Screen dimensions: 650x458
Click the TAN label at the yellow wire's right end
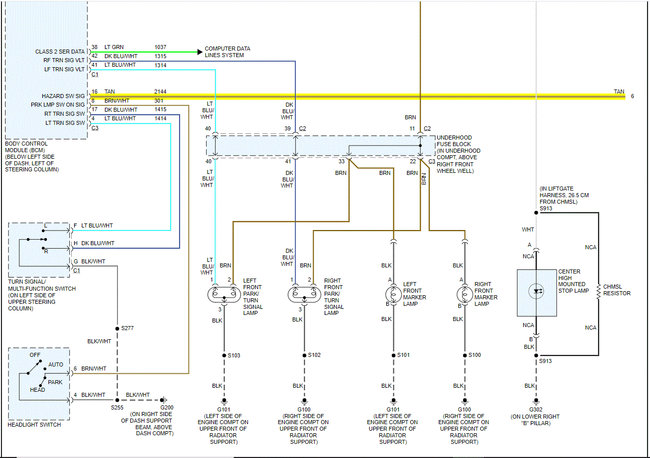pos(619,92)
